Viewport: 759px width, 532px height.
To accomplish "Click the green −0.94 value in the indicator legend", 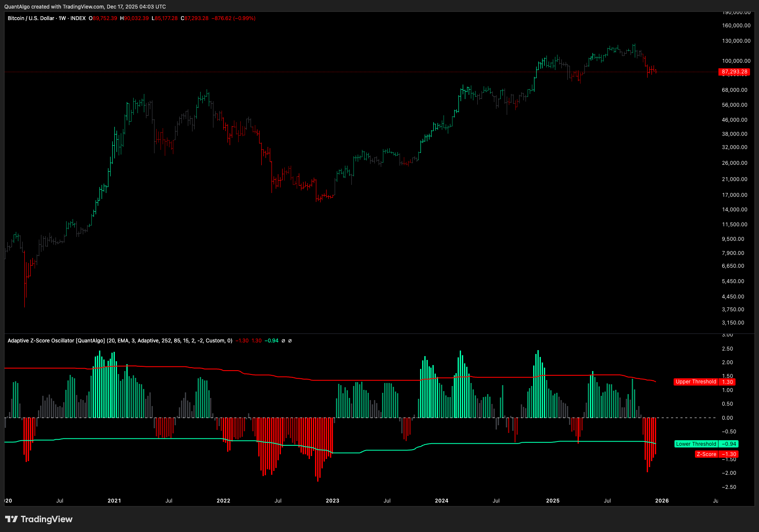I will click(271, 341).
